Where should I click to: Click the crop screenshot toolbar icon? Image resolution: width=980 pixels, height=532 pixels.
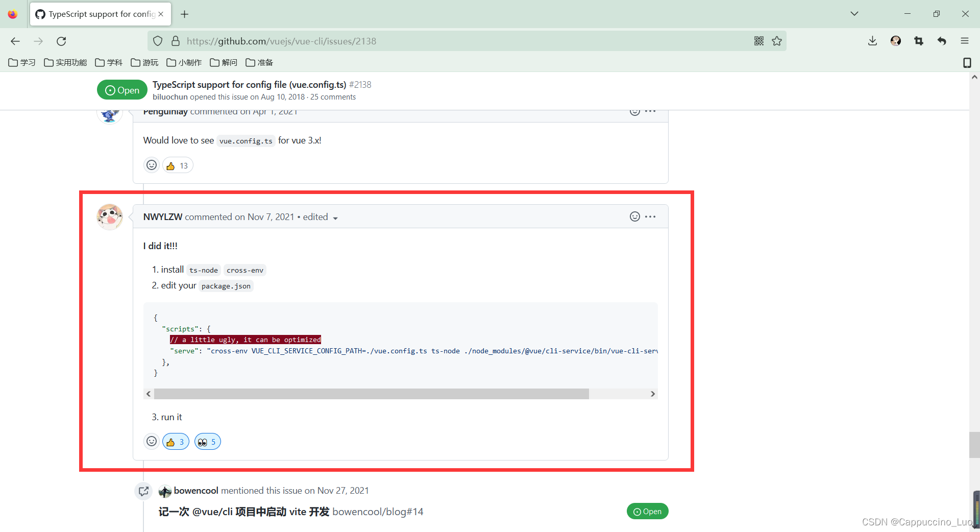coord(919,41)
